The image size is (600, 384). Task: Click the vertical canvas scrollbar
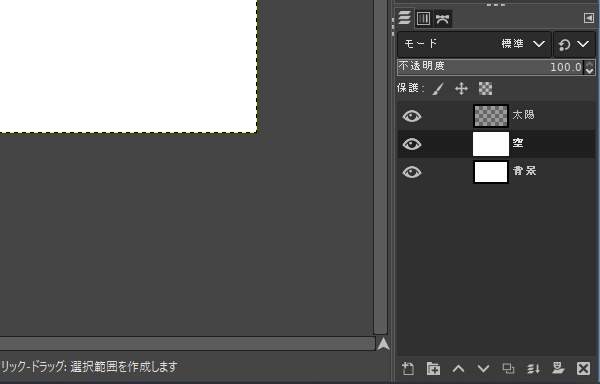point(380,167)
